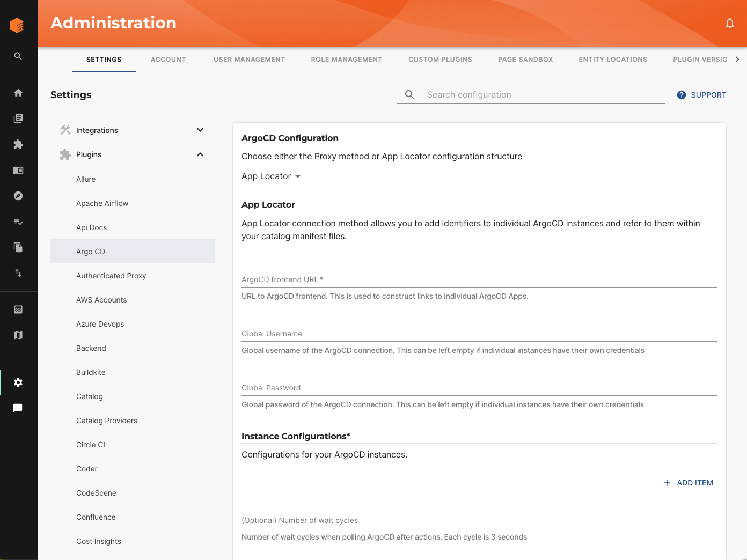The width and height of the screenshot is (747, 560).
Task: Open the up-down arrows icon in sidebar
Action: [18, 273]
